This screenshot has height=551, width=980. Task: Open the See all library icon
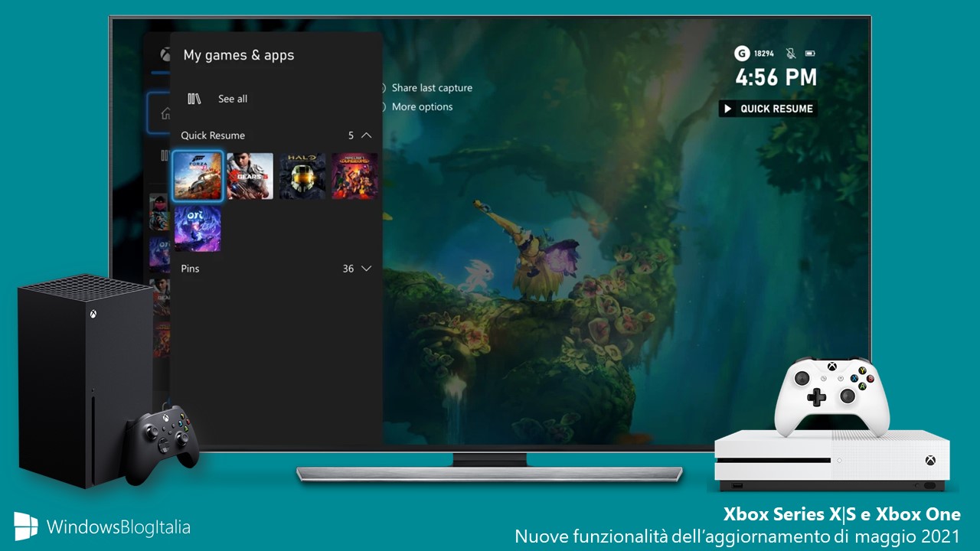[194, 99]
